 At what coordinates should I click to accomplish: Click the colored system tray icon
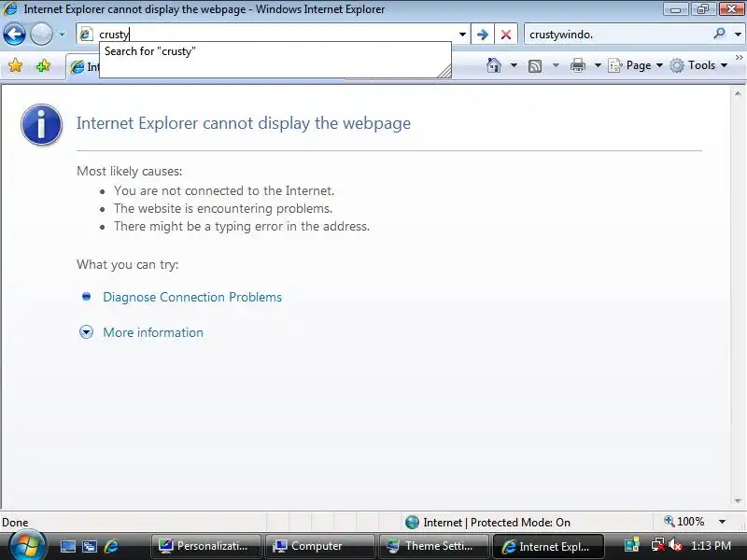tap(632, 545)
